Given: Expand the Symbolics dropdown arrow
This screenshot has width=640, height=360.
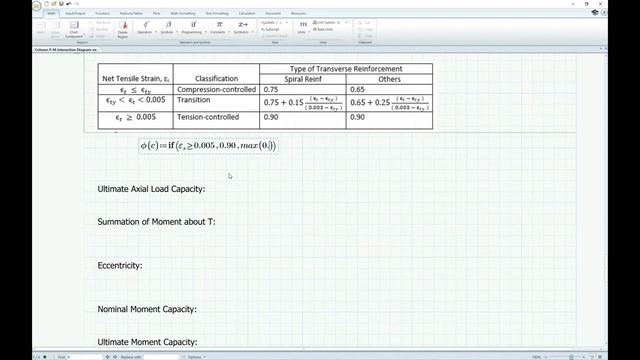Looking at the screenshot, I should [252, 32].
